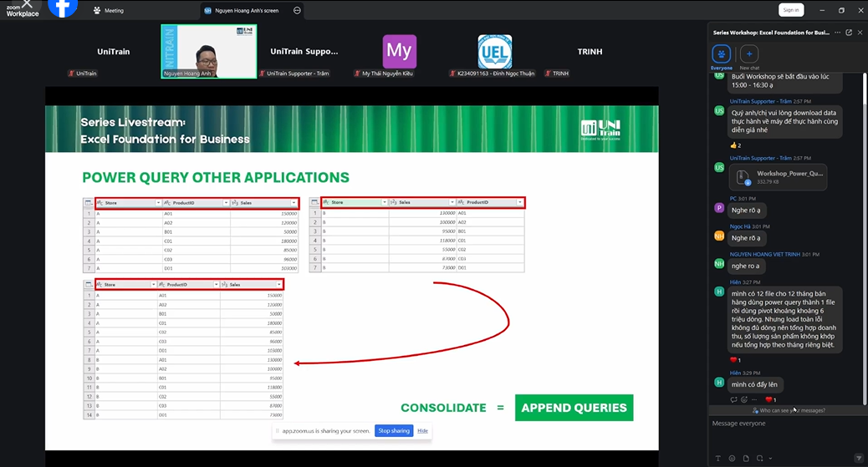This screenshot has width=868, height=467.
Task: Select Nguyen Hoang Anh's video thumbnail
Action: 209,52
